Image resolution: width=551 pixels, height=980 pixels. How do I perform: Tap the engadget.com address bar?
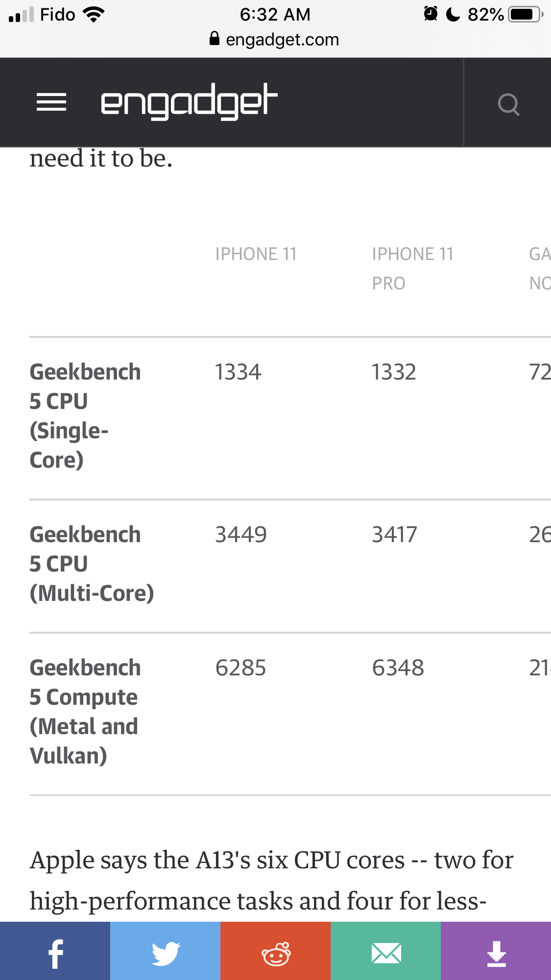[x=275, y=39]
